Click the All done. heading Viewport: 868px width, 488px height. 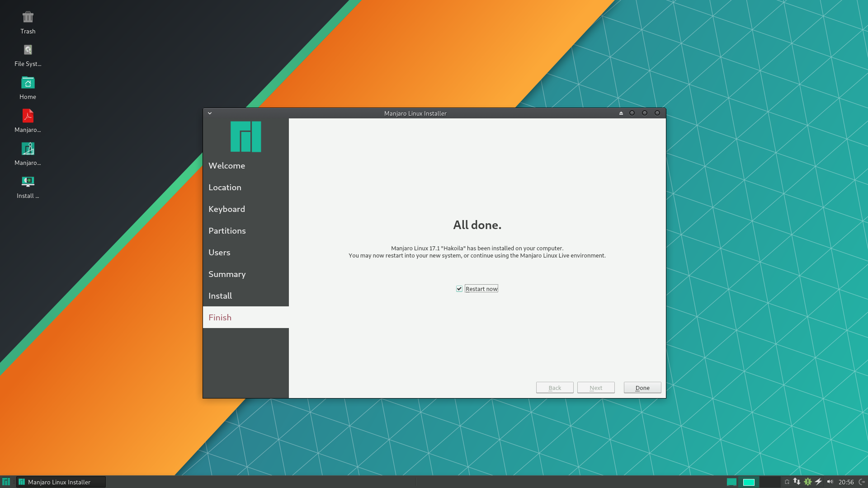[x=477, y=225]
